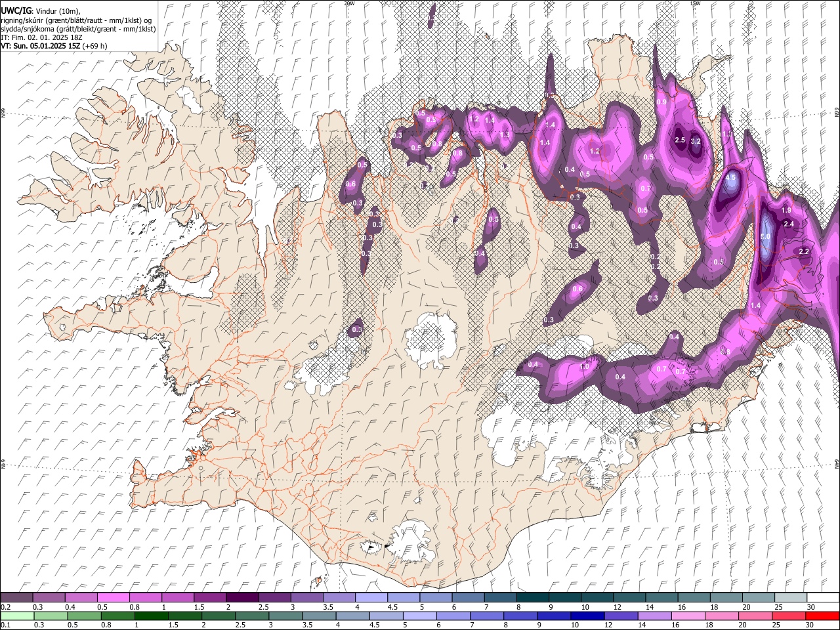Click the "1.9" precipitation value on the map
The width and height of the screenshot is (840, 630).
point(787,210)
